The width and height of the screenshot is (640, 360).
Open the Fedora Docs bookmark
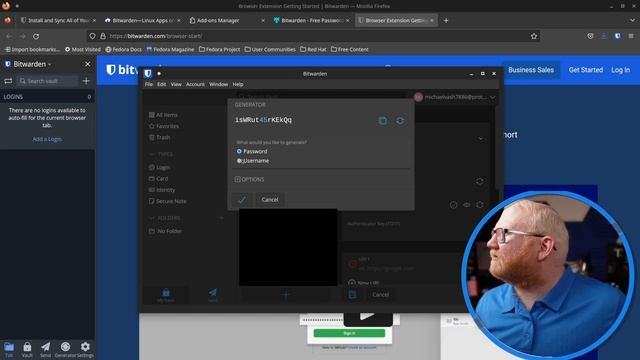click(x=124, y=49)
